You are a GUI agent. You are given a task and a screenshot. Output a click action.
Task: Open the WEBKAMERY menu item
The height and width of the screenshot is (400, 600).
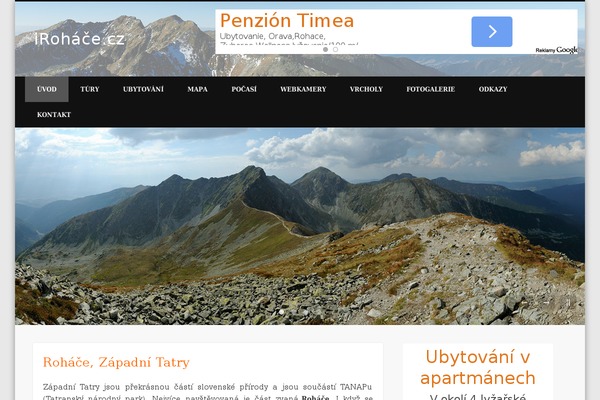click(303, 89)
